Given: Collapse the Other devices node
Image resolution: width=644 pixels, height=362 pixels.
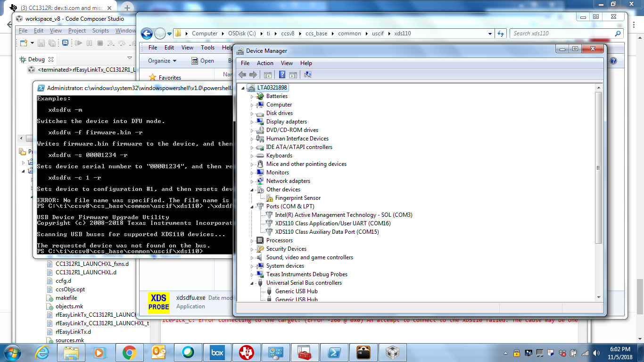Looking at the screenshot, I should 252,190.
